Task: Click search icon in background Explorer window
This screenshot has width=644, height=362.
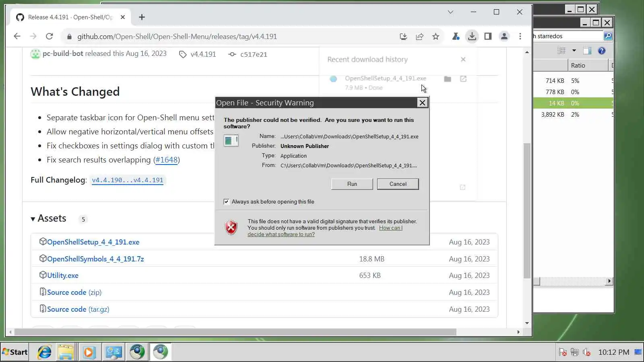Action: tap(608, 36)
